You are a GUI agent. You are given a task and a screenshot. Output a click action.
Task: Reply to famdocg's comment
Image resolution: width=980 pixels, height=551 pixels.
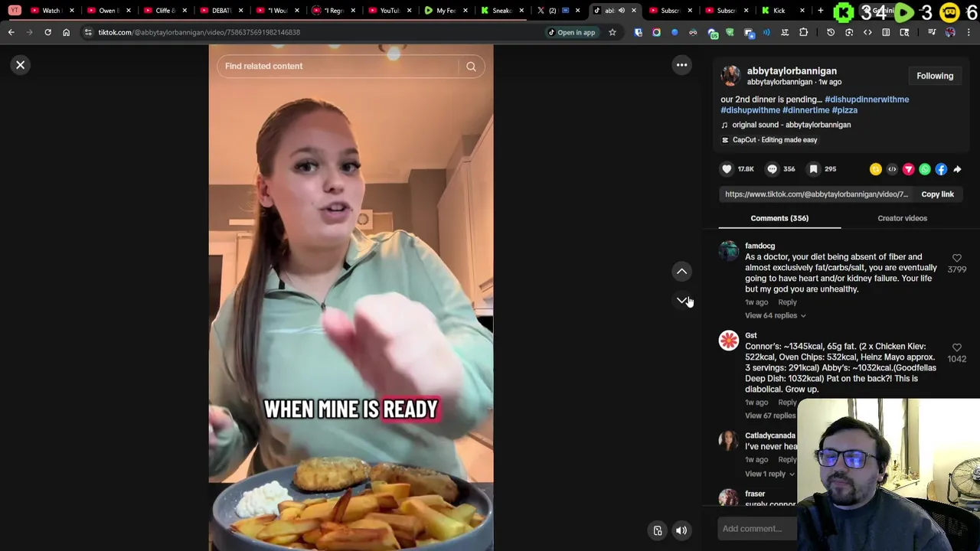point(787,302)
